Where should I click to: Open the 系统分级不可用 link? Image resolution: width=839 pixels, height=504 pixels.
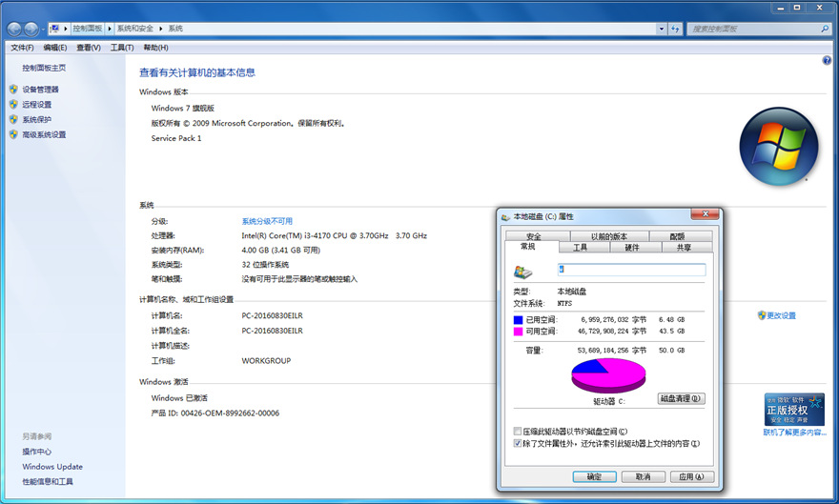coord(267,221)
